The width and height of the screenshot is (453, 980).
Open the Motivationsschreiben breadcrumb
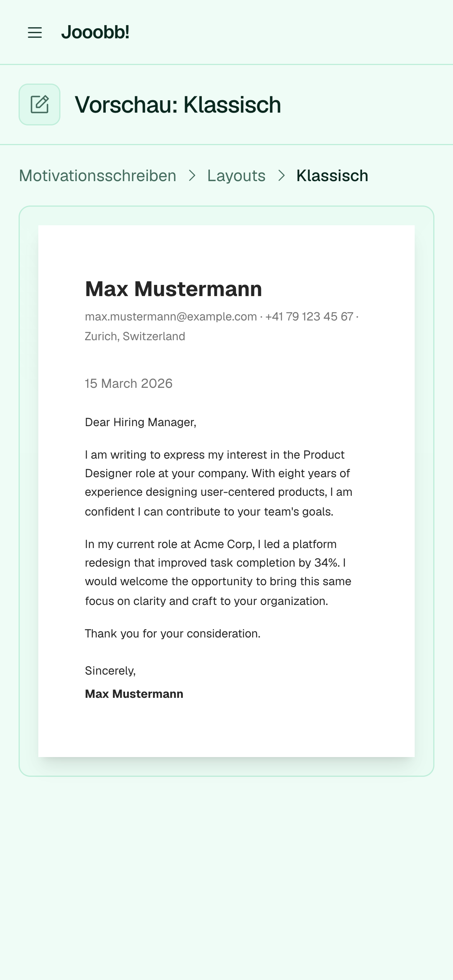coord(98,176)
